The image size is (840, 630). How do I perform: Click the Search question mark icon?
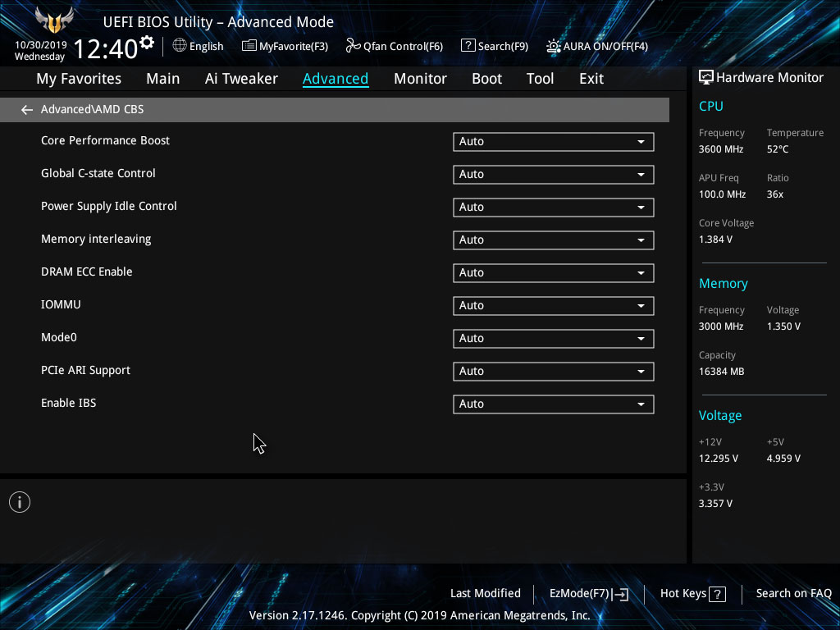[x=468, y=46]
